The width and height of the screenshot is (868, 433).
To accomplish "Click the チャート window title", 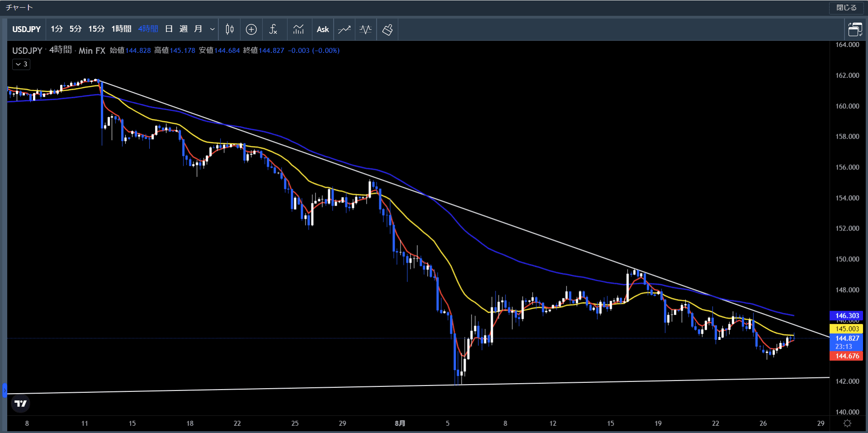I will pyautogui.click(x=19, y=8).
